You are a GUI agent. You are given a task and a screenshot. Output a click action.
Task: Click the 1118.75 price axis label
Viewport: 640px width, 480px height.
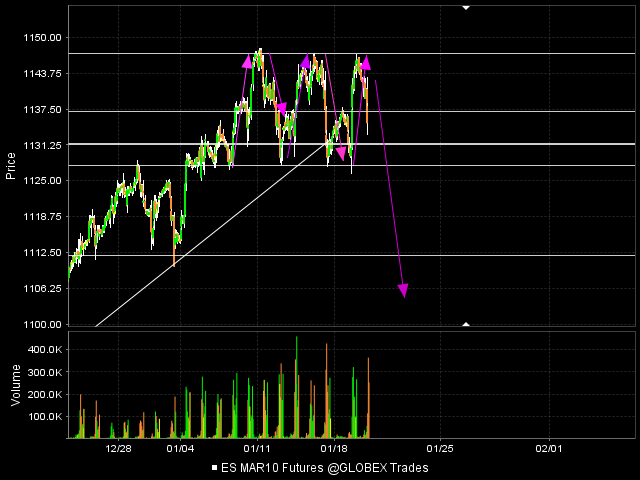(x=42, y=216)
